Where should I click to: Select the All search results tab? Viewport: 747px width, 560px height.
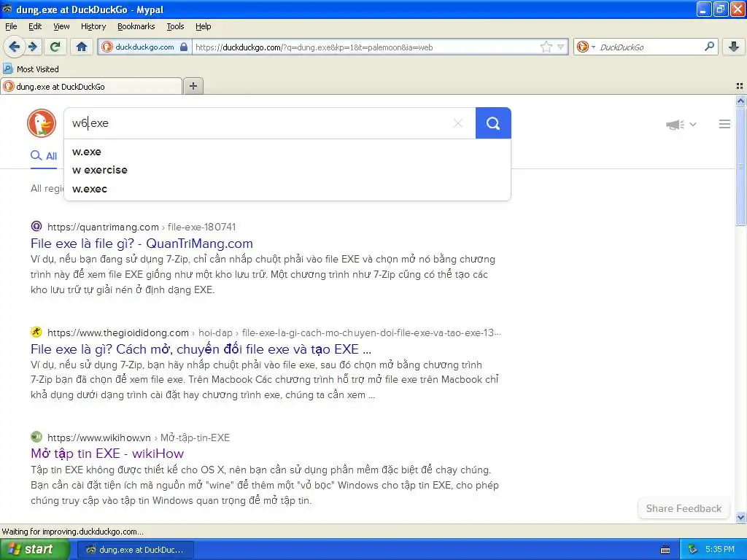pos(44,156)
